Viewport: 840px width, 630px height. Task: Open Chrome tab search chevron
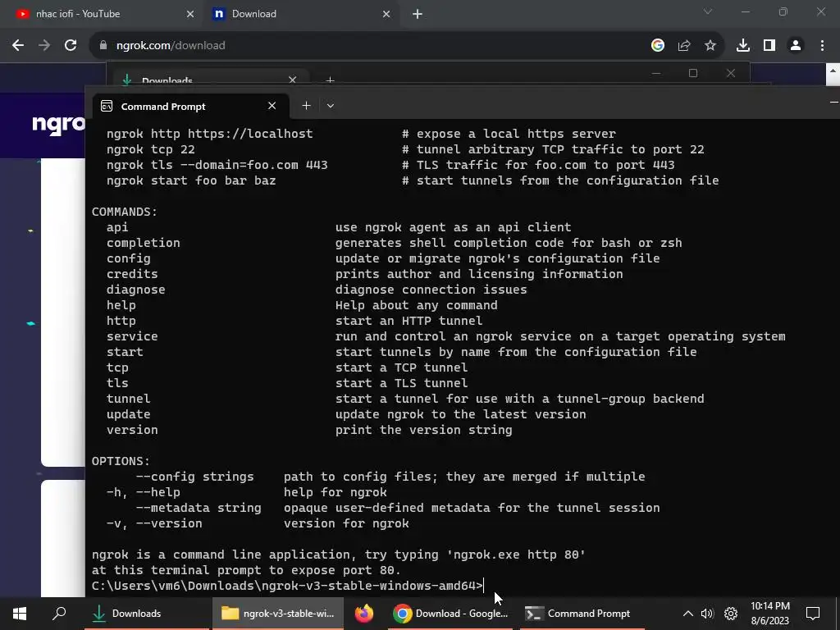(x=708, y=11)
